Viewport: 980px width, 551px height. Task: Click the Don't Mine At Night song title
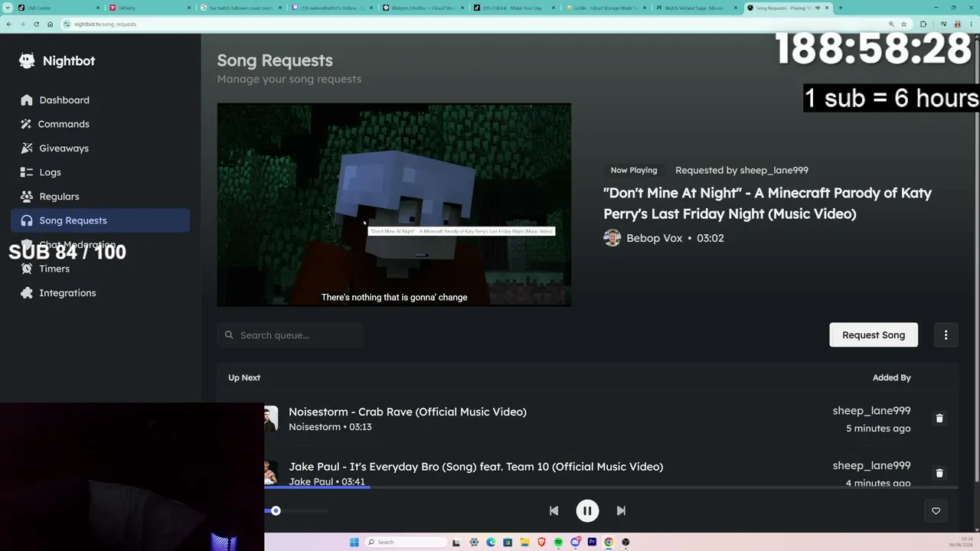767,204
